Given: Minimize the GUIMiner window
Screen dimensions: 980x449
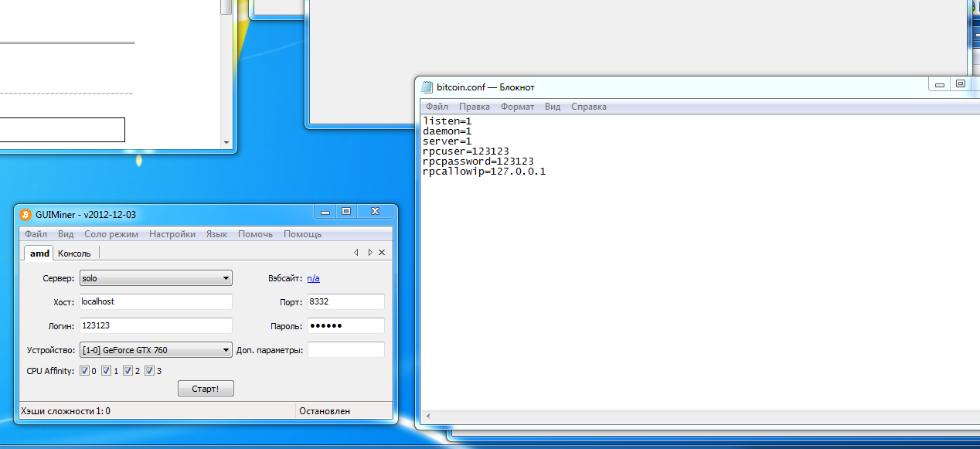Looking at the screenshot, I should [x=325, y=211].
